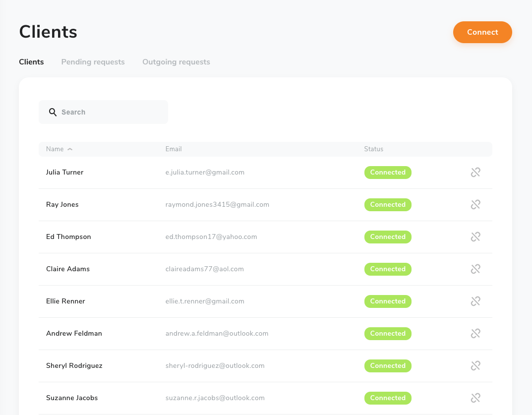Click the Name column sort arrow
Image resolution: width=532 pixels, height=415 pixels.
(x=69, y=149)
